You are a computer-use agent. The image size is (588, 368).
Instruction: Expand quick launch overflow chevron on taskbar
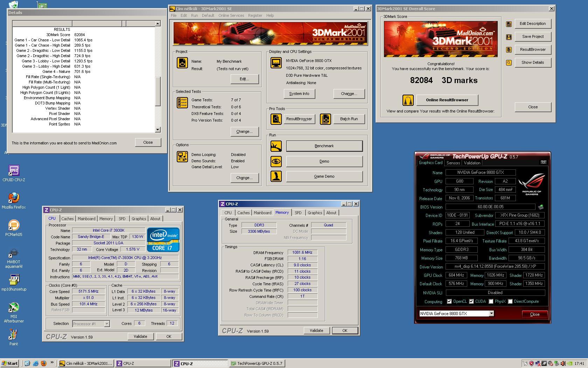pos(52,363)
